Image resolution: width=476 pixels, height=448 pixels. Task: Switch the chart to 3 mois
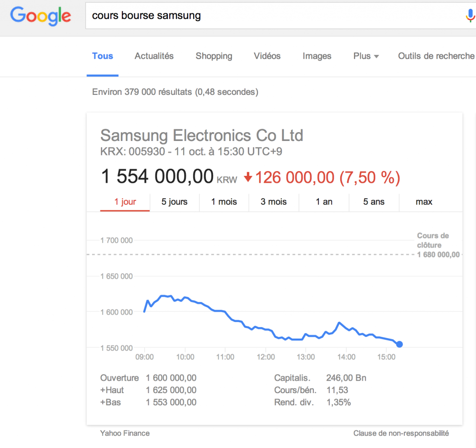(x=274, y=202)
